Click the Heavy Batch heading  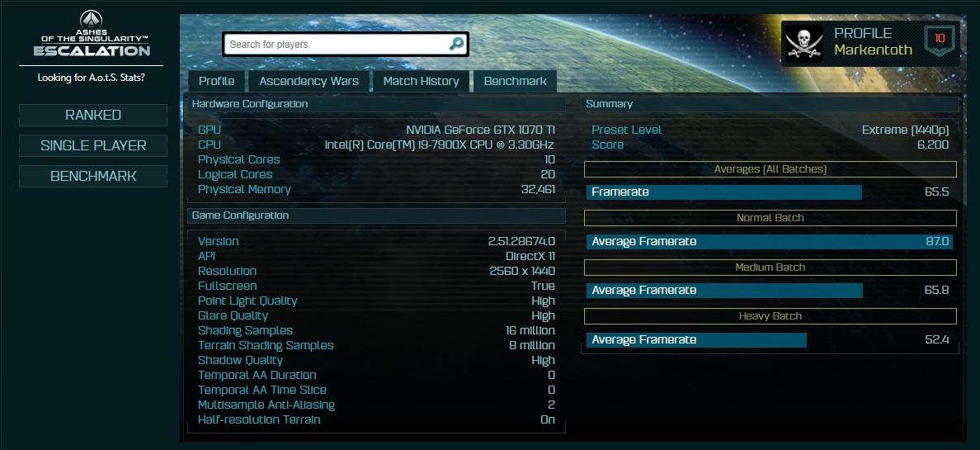click(770, 316)
